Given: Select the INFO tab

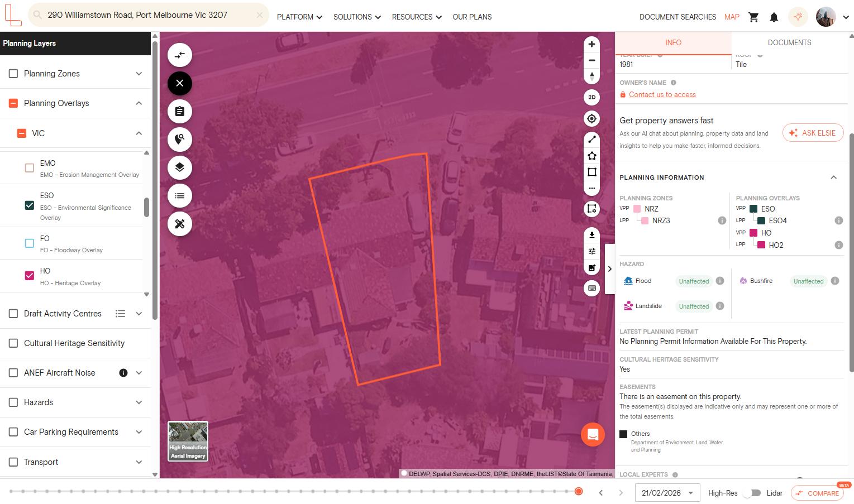Looking at the screenshot, I should [x=673, y=43].
